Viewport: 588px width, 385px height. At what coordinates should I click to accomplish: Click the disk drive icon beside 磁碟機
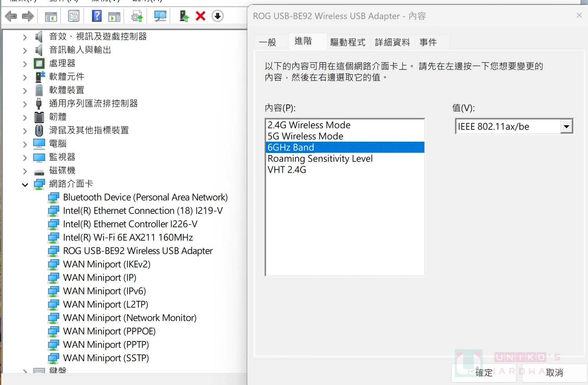tap(39, 172)
